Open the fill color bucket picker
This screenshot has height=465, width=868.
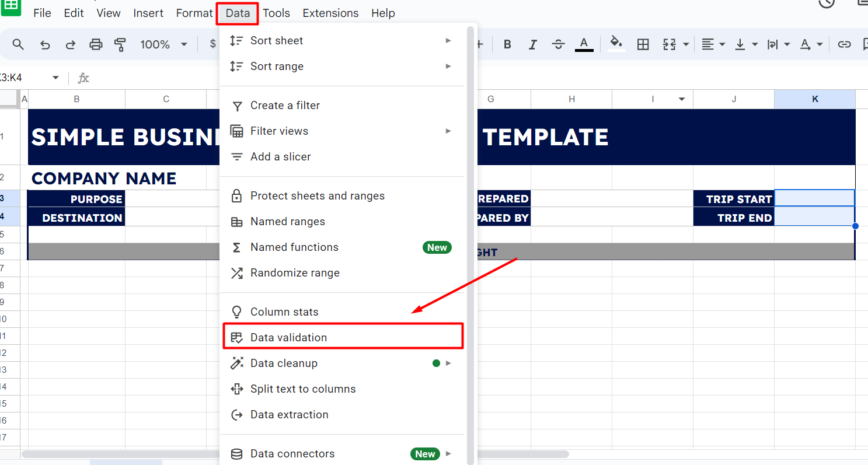616,44
